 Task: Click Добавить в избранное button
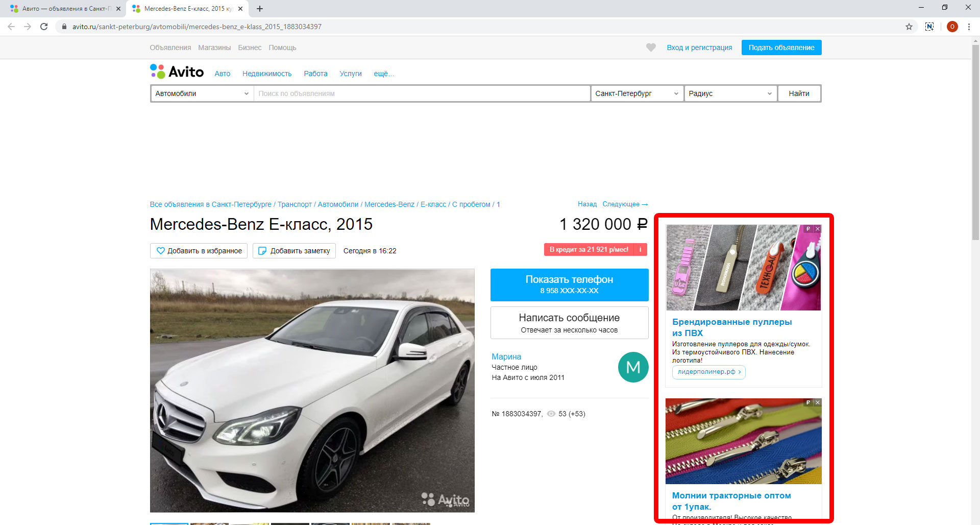[x=199, y=251]
